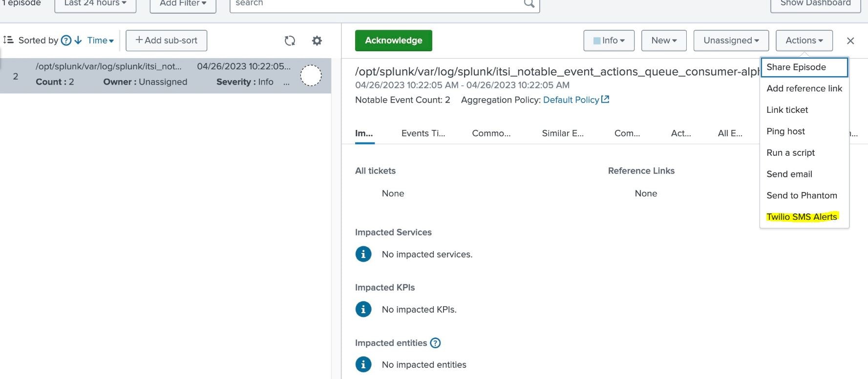The height and width of the screenshot is (379, 868).
Task: Select the Impact tab
Action: tap(364, 133)
